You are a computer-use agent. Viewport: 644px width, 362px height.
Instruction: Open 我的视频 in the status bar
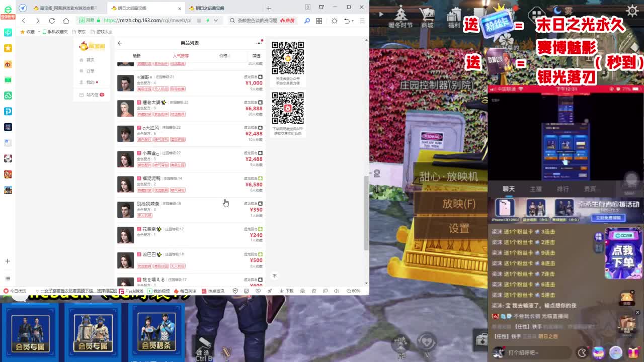click(x=158, y=291)
